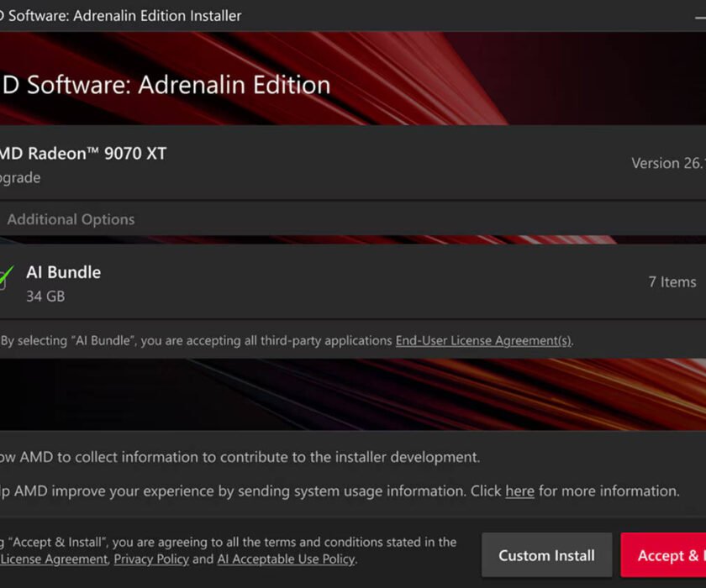
Task: Click the AI Bundle option title
Action: (x=63, y=272)
